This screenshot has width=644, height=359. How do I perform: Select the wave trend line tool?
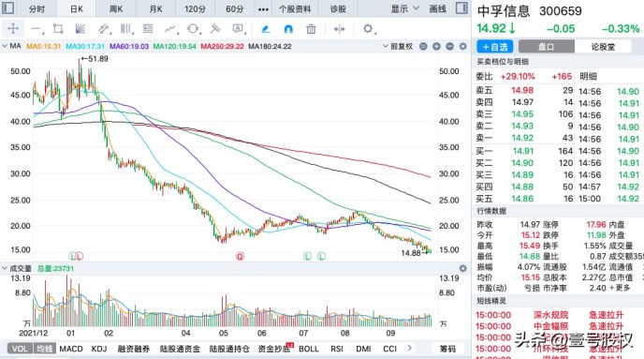click(170, 28)
